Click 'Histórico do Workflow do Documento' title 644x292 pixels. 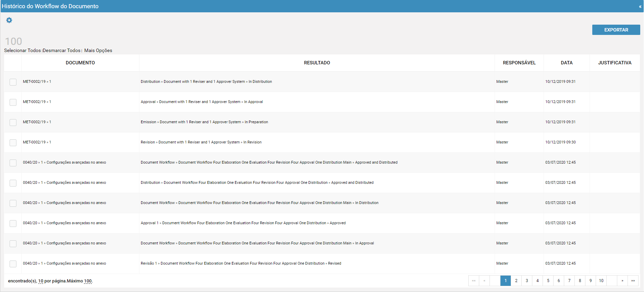50,6
